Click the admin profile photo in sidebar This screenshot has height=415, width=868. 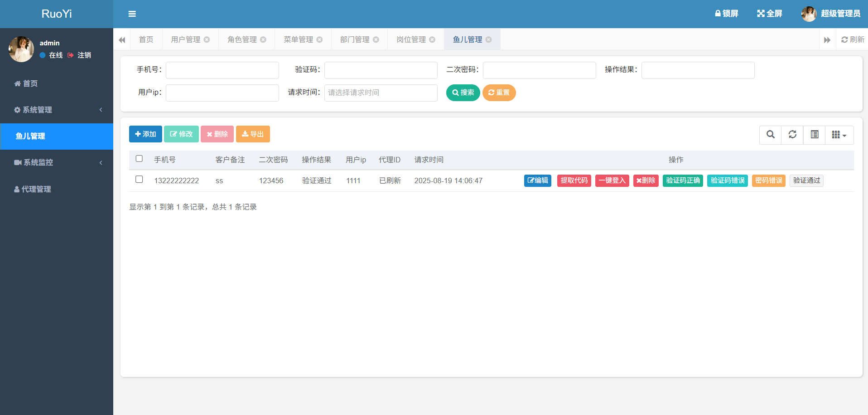pos(21,49)
